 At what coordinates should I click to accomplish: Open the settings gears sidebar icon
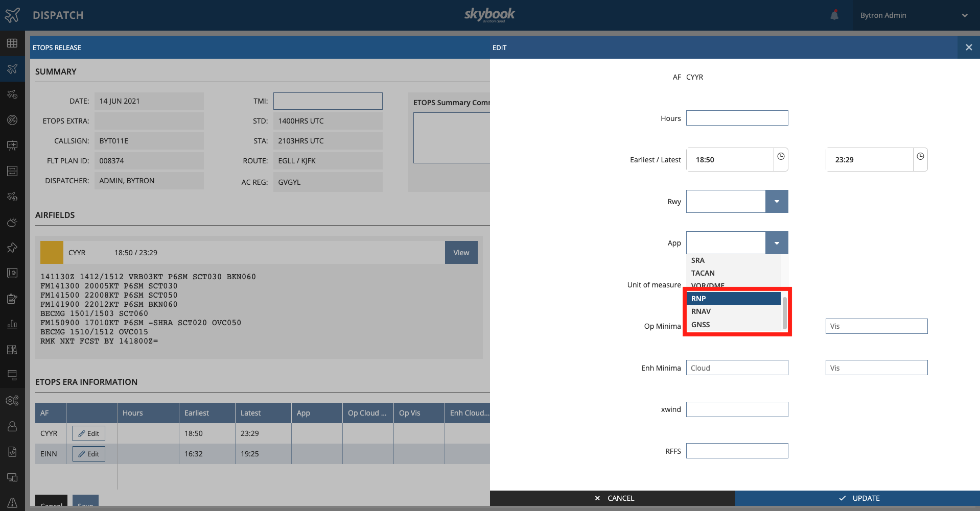[12, 401]
